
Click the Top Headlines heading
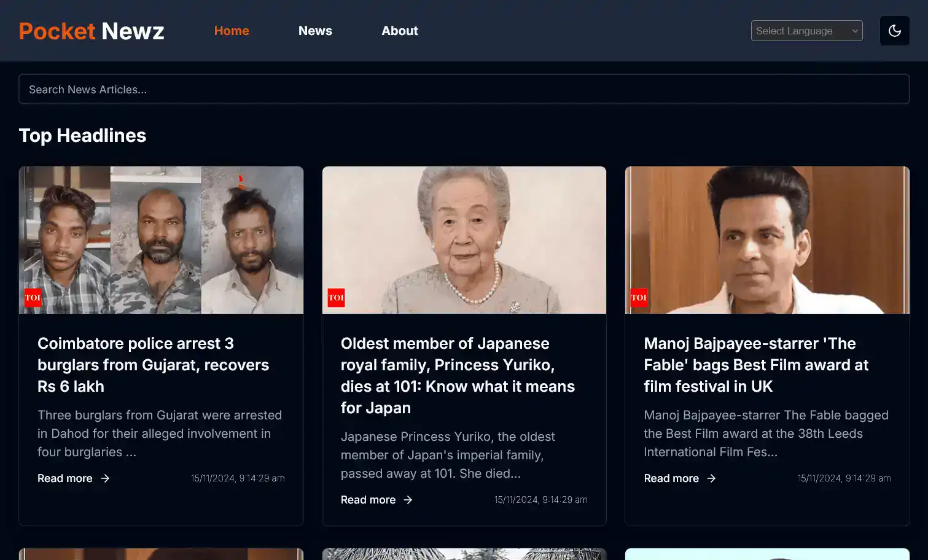click(x=82, y=135)
